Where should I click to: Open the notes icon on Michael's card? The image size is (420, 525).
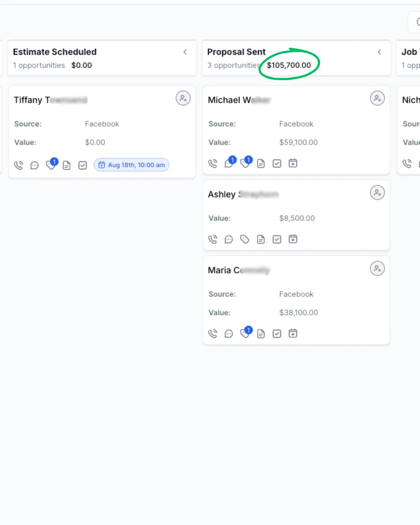[261, 164]
